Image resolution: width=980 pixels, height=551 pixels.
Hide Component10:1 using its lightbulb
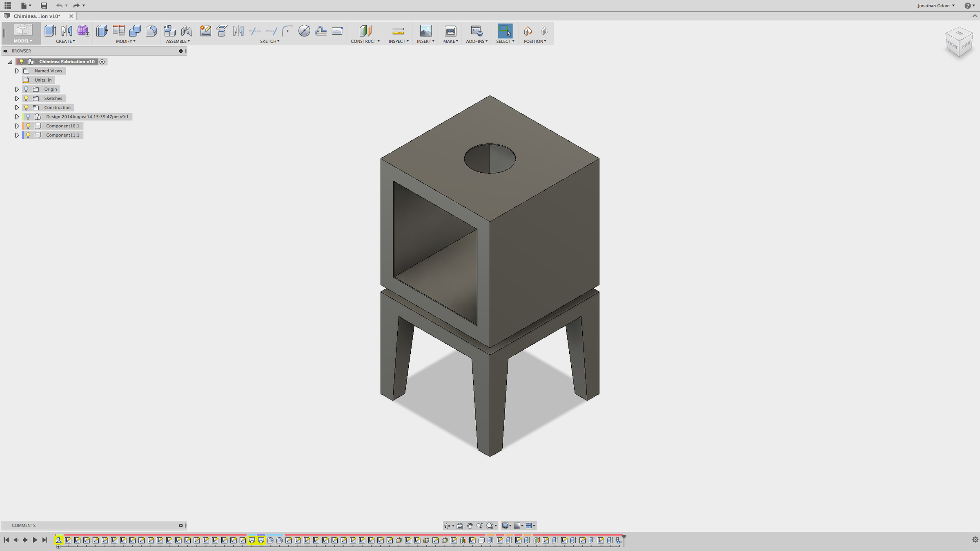coord(28,126)
